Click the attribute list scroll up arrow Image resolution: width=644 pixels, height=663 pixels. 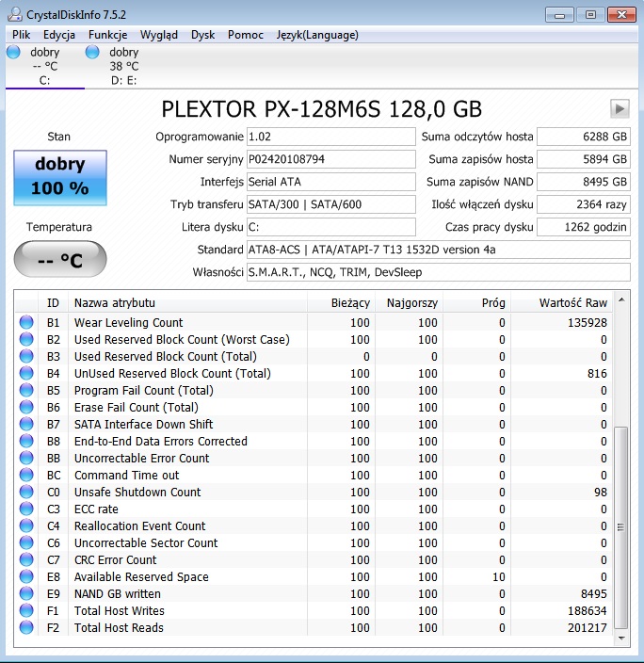[621, 299]
